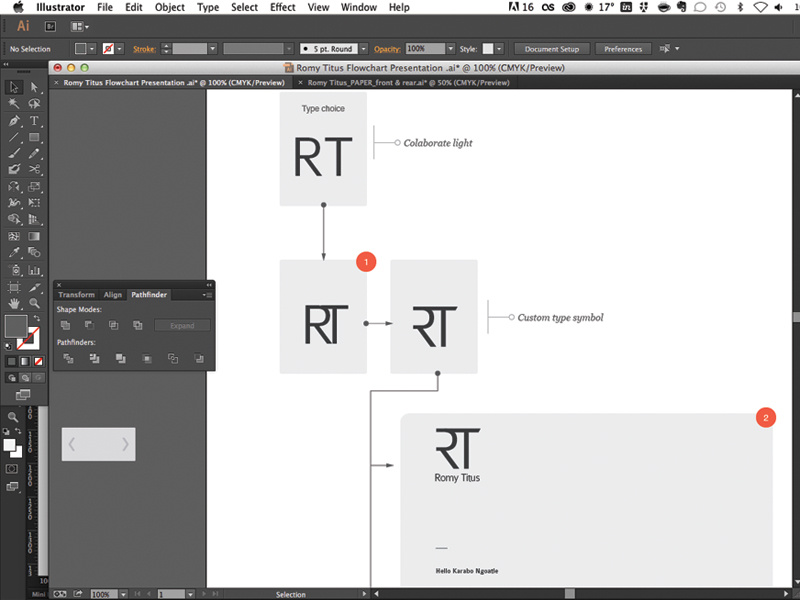This screenshot has height=600, width=800.
Task: Select the Type tool
Action: [33, 122]
